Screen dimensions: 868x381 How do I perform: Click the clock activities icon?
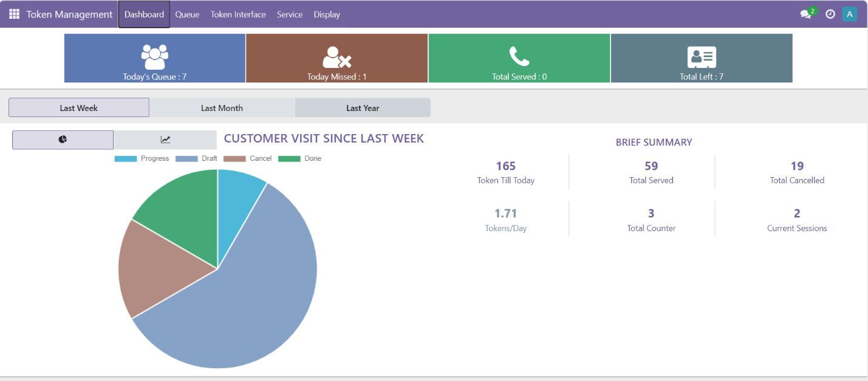click(x=830, y=14)
